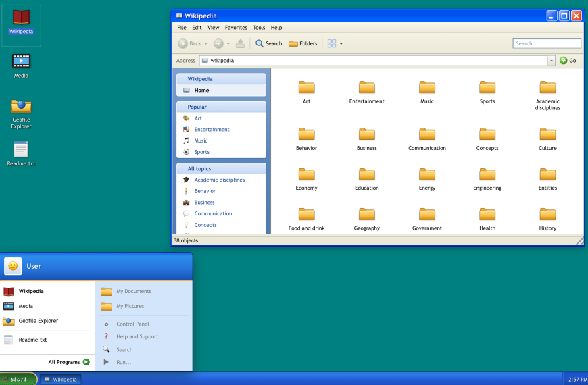588x385 pixels.
Task: Open the Concepts folder in the file pane
Action: coord(487,139)
